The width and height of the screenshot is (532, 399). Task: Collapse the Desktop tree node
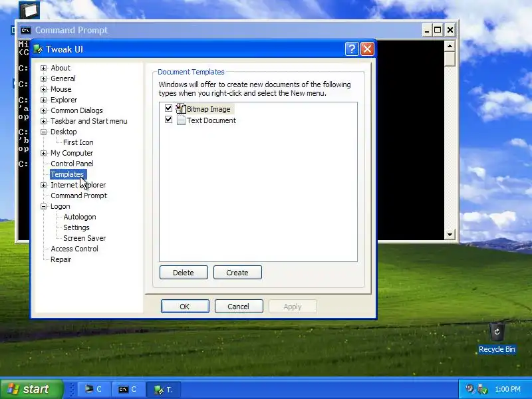pos(43,132)
